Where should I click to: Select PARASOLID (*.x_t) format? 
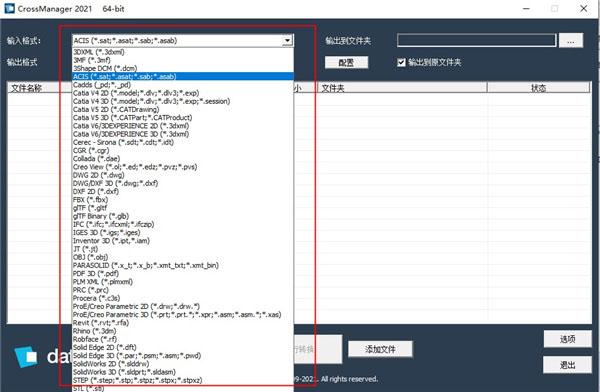click(183, 265)
